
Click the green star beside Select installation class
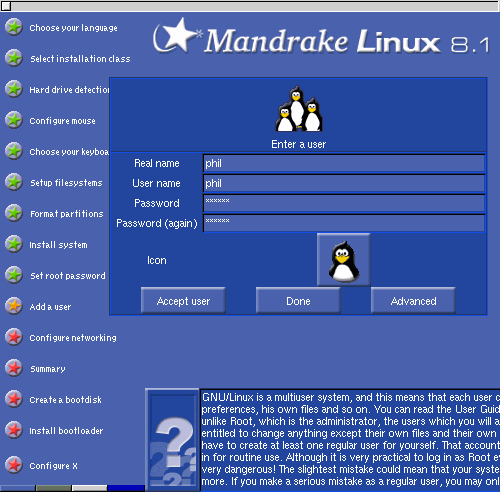tap(14, 58)
